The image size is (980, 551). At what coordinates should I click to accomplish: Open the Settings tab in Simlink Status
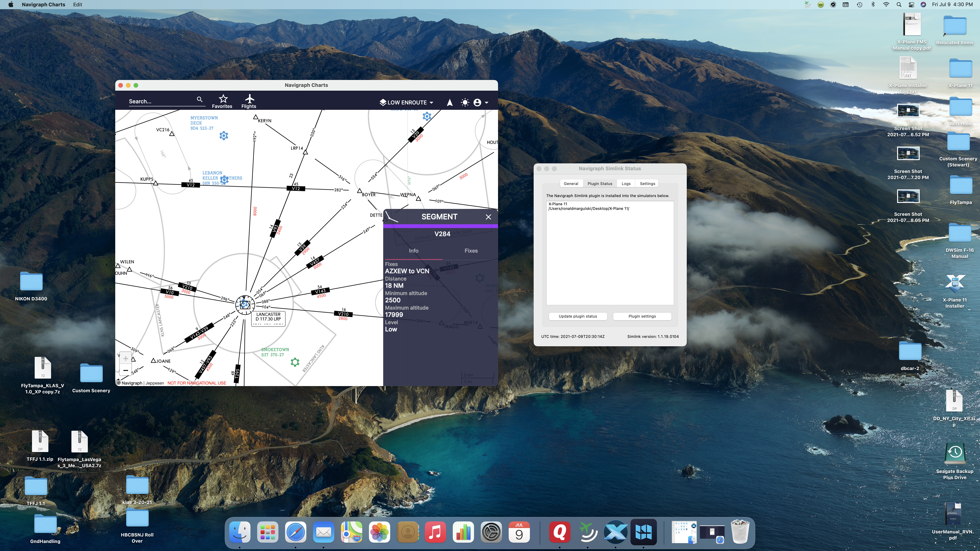647,184
